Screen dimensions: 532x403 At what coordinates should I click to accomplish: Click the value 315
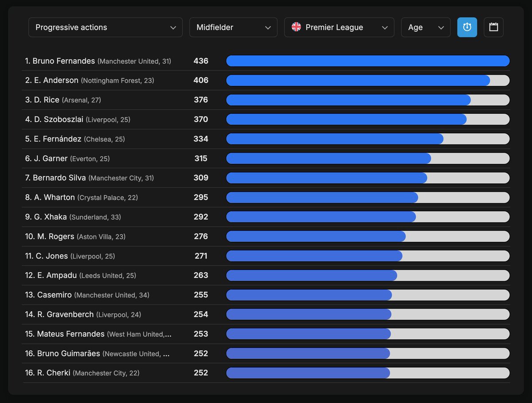pyautogui.click(x=201, y=159)
